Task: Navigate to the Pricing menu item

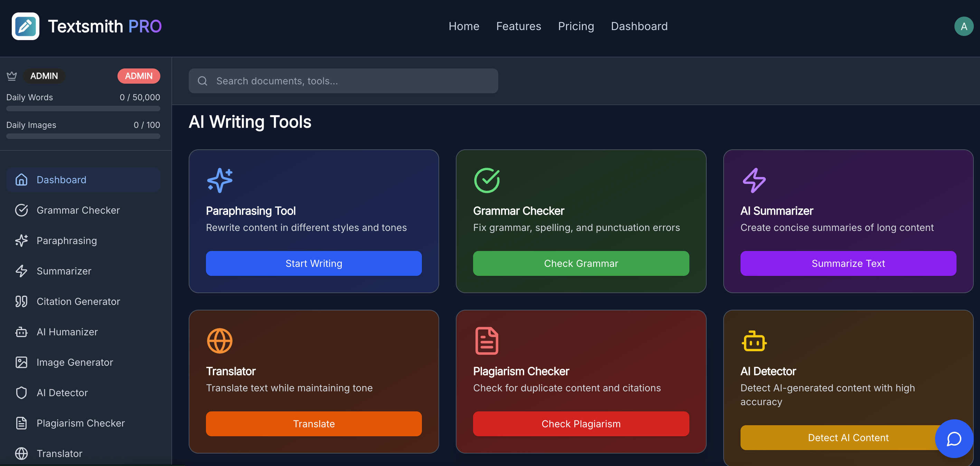Action: point(576,26)
